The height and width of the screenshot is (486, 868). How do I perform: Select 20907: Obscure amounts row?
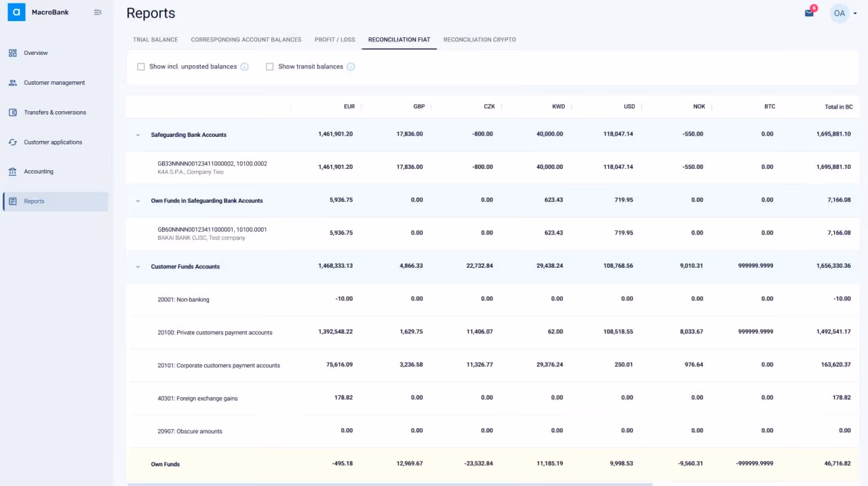[492, 430]
